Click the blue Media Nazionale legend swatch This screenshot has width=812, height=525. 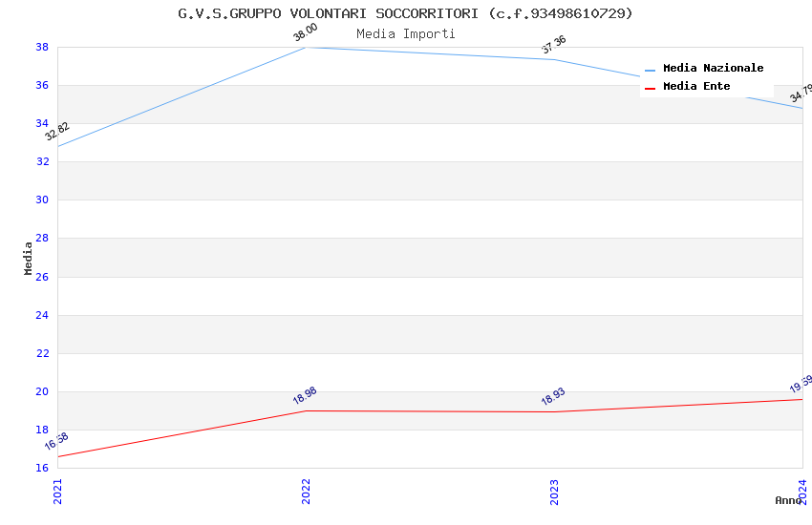pyautogui.click(x=650, y=71)
